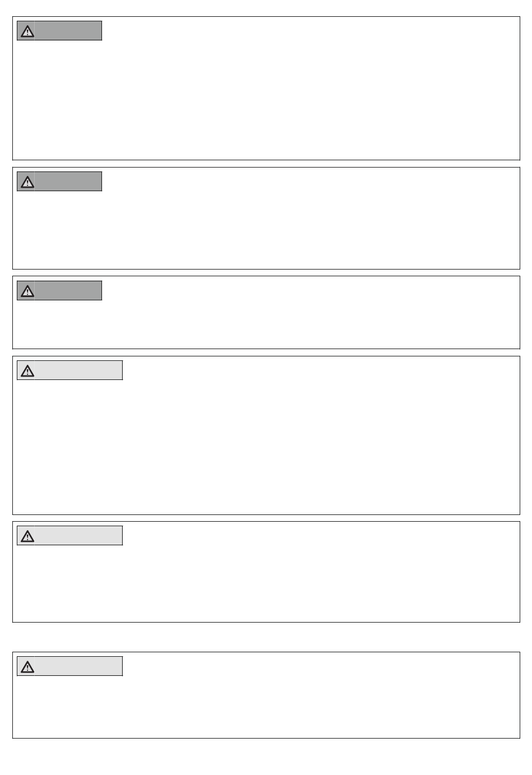Select the second light-gray label bar beside its icon
This screenshot has width=532, height=775.
click(x=78, y=536)
